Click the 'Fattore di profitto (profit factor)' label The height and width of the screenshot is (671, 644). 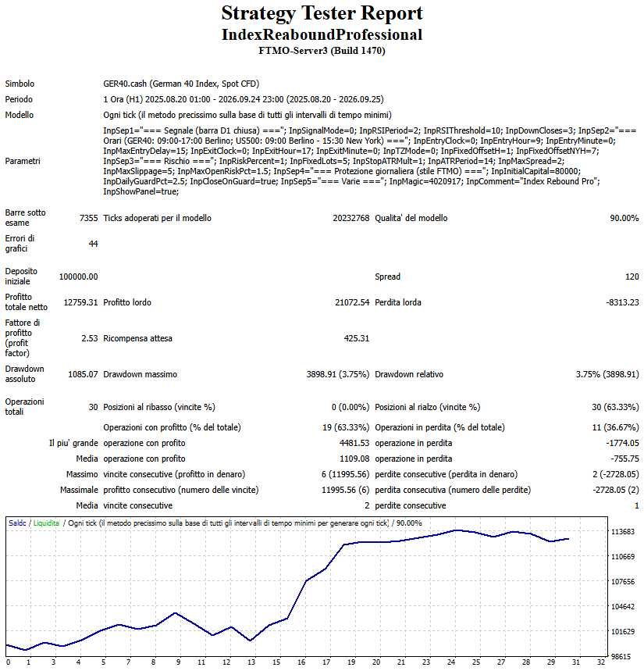pos(23,338)
